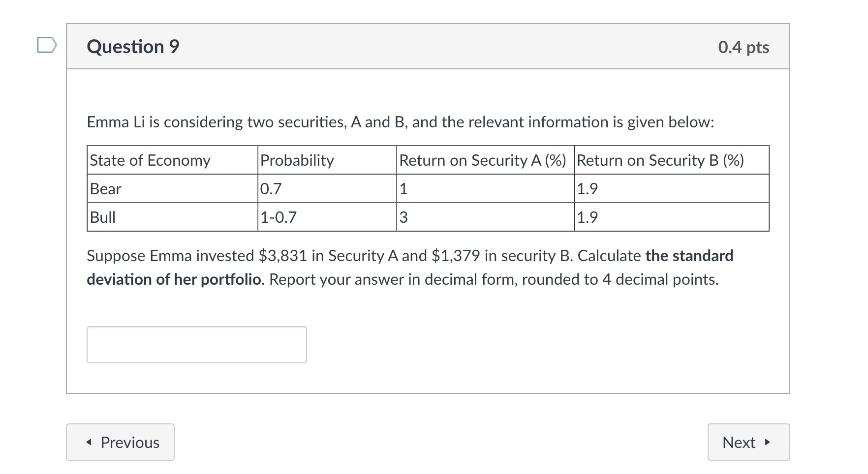Navigate to the Previous question
This screenshot has width=868, height=474.
[x=120, y=442]
